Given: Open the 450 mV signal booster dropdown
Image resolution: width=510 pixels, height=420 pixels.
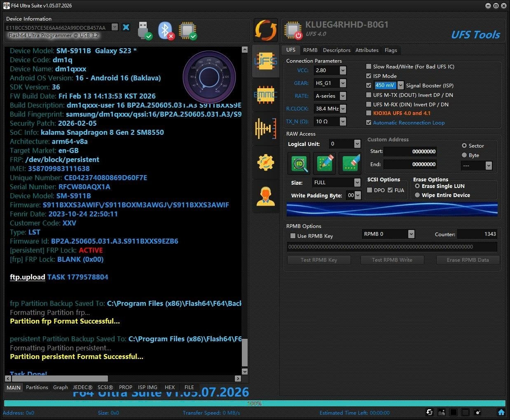Looking at the screenshot, I should point(400,85).
